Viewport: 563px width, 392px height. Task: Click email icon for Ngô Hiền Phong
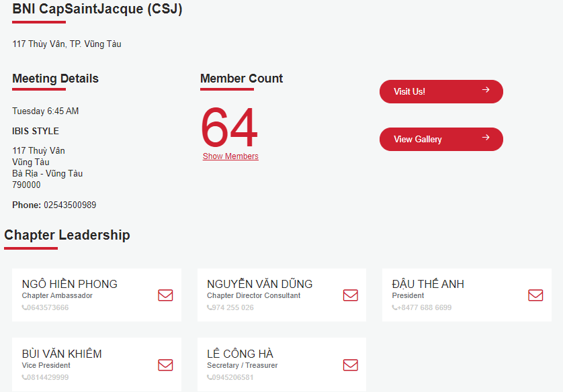(165, 295)
